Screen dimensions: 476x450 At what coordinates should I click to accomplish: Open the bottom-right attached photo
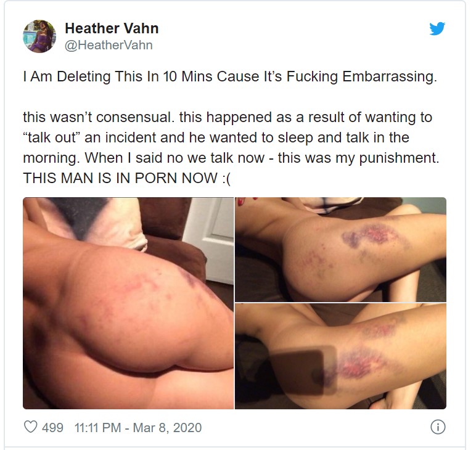coord(340,356)
